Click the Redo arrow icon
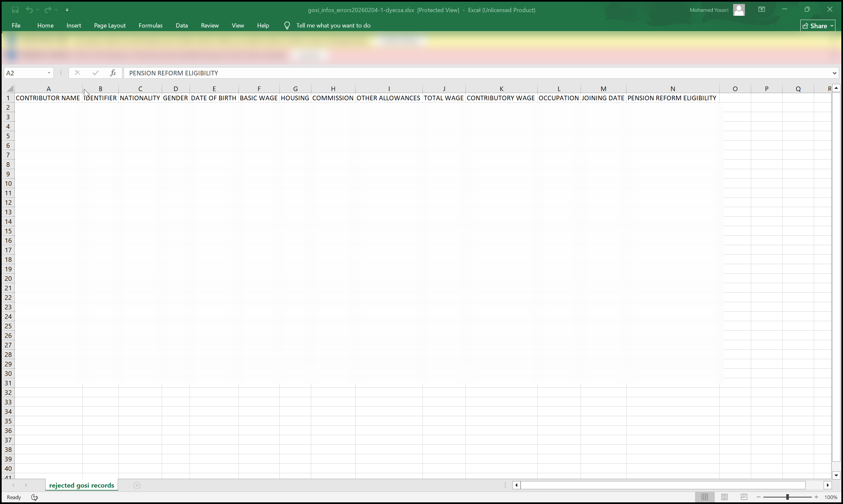 pos(48,10)
